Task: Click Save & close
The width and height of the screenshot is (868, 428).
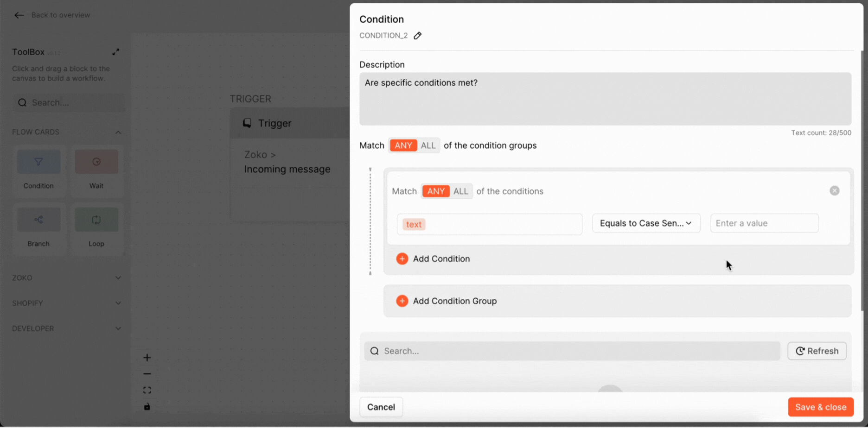Action: coord(820,407)
